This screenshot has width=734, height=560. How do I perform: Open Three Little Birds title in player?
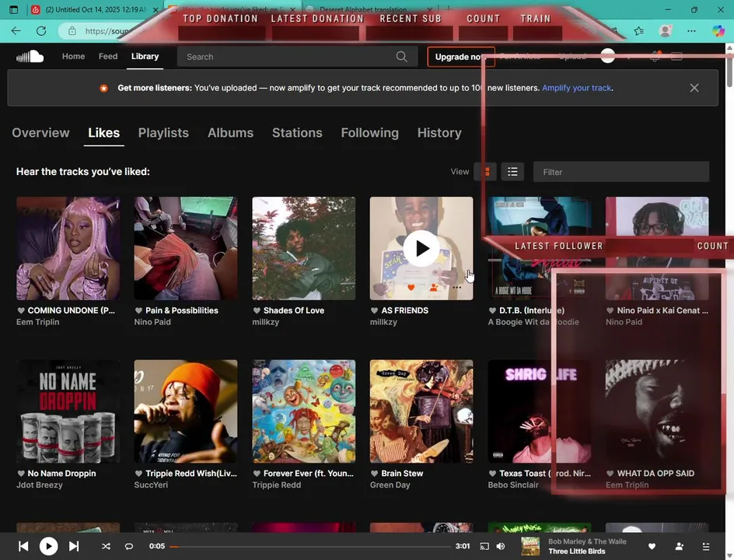(577, 551)
